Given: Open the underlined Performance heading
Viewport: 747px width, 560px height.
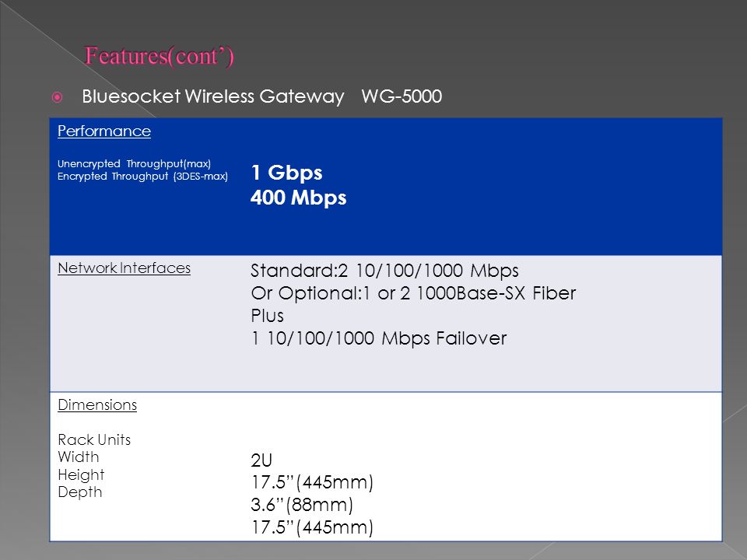Looking at the screenshot, I should (x=104, y=131).
